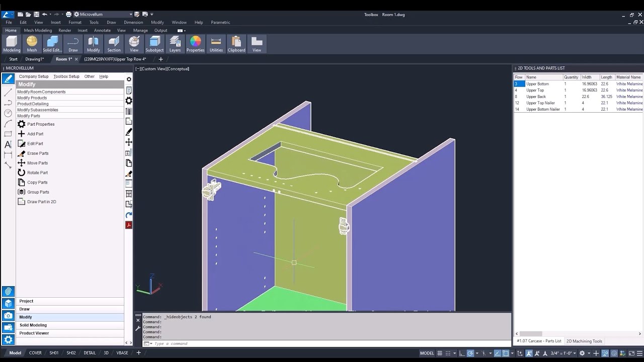Open the Project palette section
644x362 pixels.
70,301
